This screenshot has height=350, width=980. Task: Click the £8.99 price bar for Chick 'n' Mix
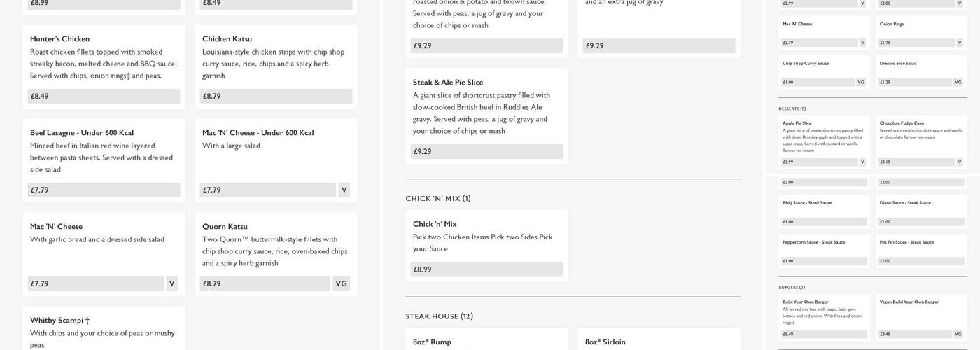(486, 269)
